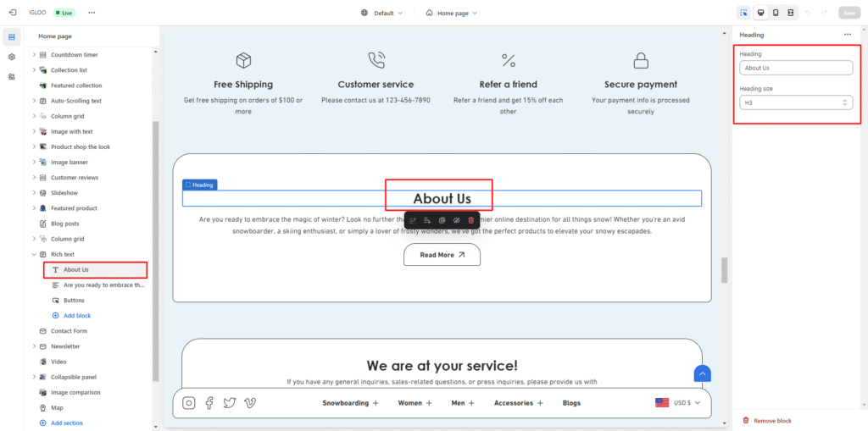This screenshot has width=868, height=431.
Task: Open the Home page template dropdown
Action: click(x=452, y=13)
